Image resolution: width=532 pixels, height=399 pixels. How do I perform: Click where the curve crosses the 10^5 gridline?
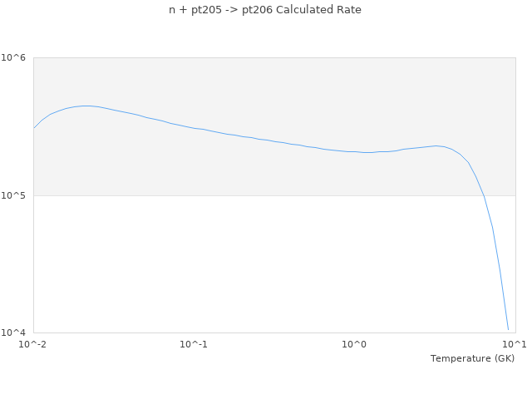[x=484, y=195]
